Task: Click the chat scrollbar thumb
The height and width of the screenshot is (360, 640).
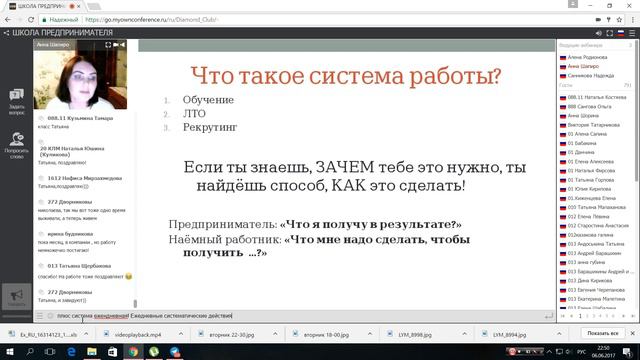Action: 135,304
